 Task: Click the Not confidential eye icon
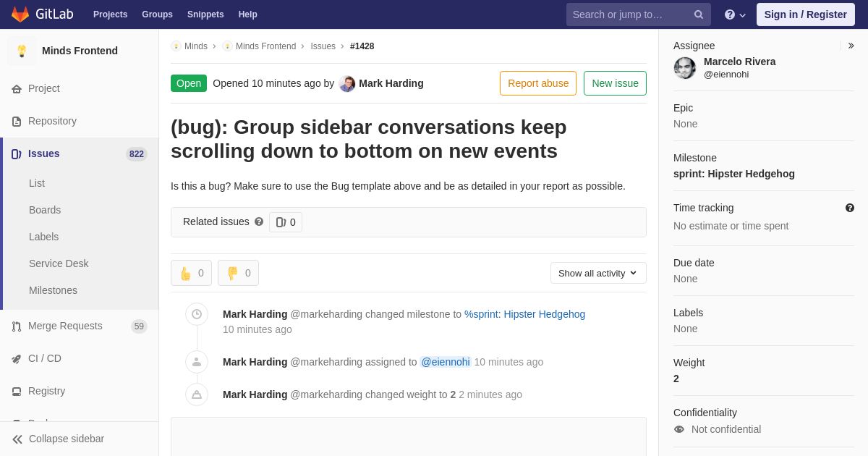(679, 429)
